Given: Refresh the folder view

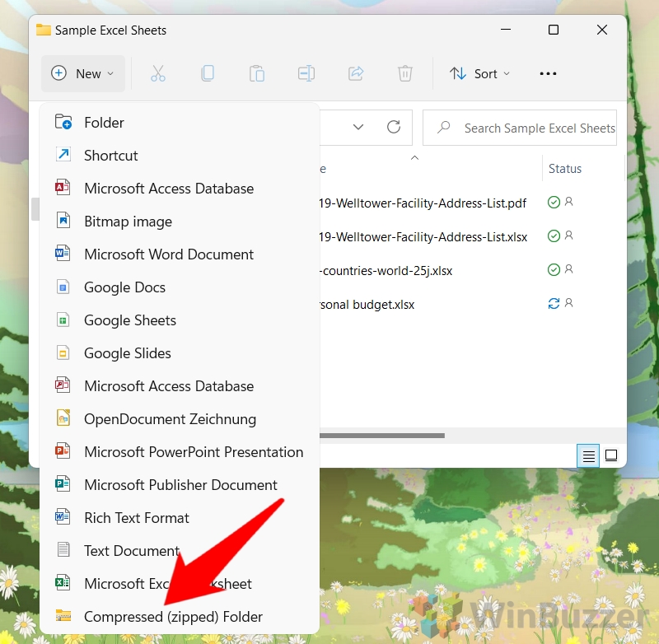Looking at the screenshot, I should [394, 127].
